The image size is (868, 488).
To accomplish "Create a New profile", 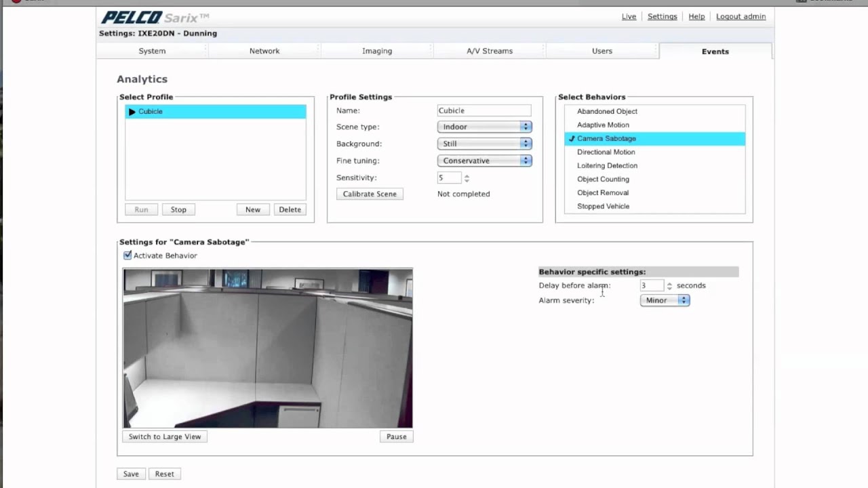I will [253, 209].
